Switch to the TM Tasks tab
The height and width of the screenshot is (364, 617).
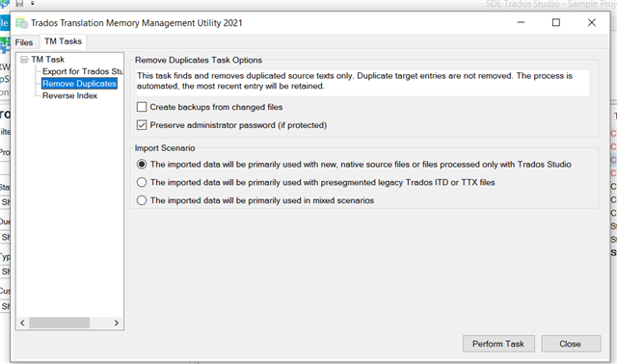63,41
